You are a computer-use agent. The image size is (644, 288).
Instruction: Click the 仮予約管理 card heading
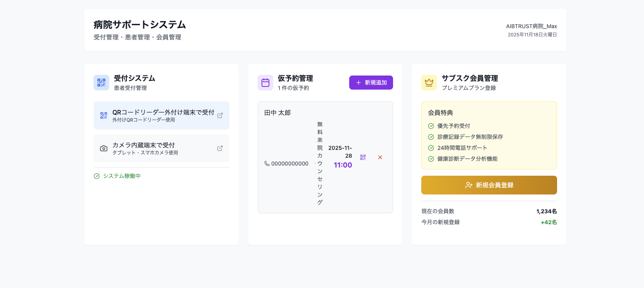click(x=296, y=78)
